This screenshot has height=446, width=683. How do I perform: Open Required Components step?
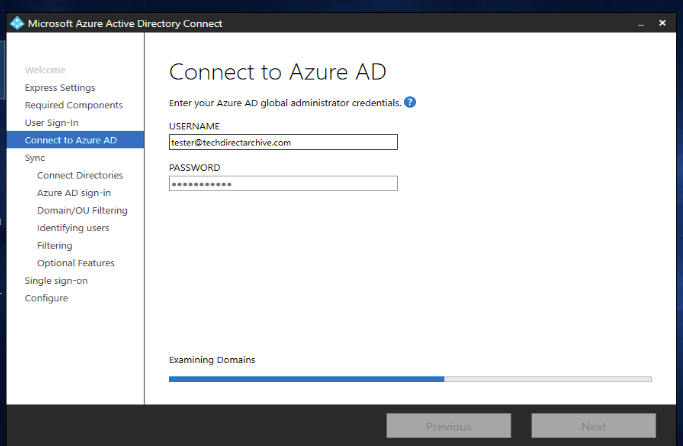74,105
